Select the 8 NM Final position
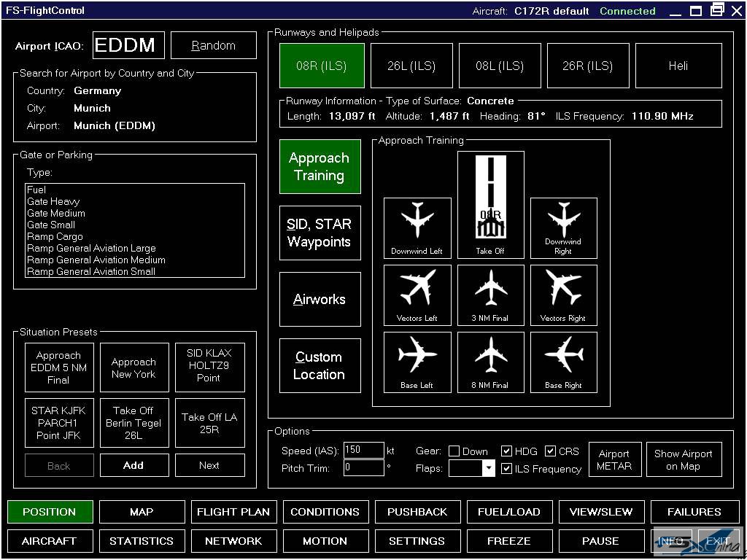 coord(491,362)
